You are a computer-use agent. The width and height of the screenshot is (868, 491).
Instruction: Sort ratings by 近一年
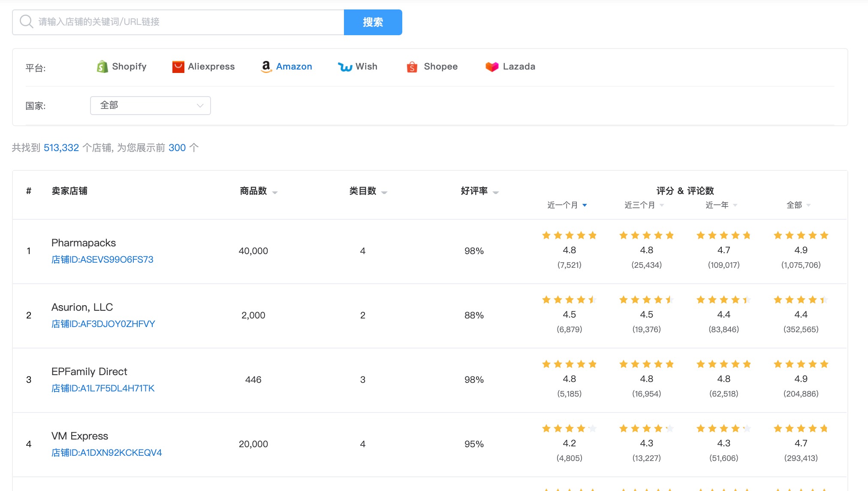pyautogui.click(x=721, y=205)
